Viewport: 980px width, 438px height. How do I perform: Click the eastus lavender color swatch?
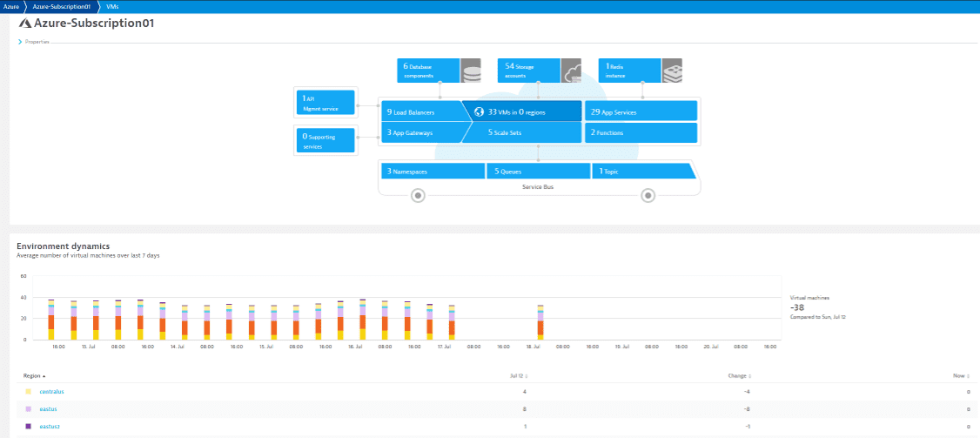click(28, 408)
